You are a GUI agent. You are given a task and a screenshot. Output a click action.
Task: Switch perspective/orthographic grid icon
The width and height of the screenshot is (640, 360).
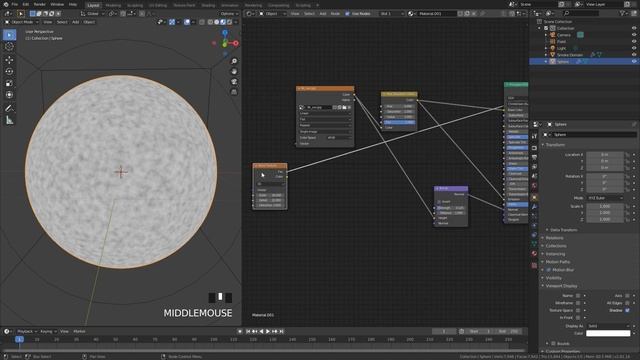(x=234, y=92)
